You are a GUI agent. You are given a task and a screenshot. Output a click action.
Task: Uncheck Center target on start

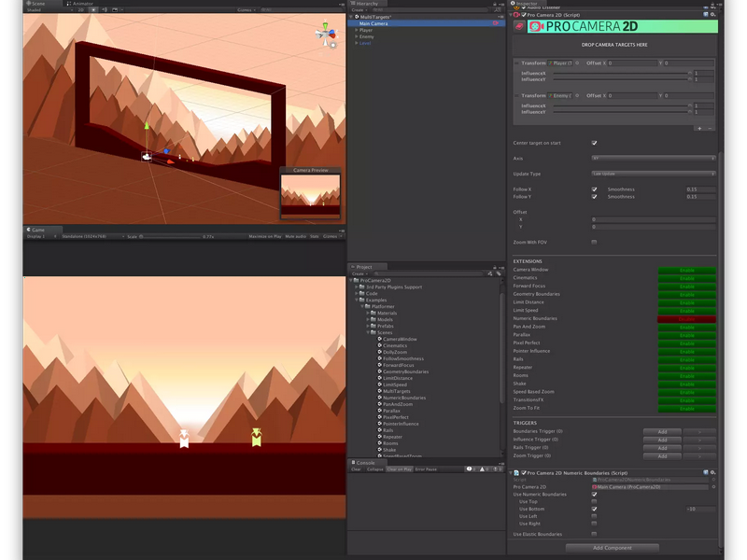594,143
